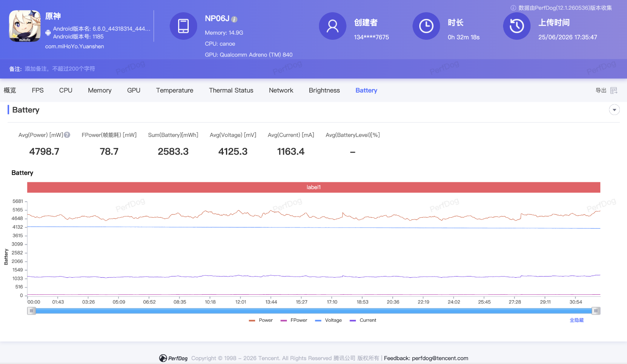This screenshot has width=627, height=364.
Task: Click 全隐藏 to hide all series
Action: (x=576, y=320)
